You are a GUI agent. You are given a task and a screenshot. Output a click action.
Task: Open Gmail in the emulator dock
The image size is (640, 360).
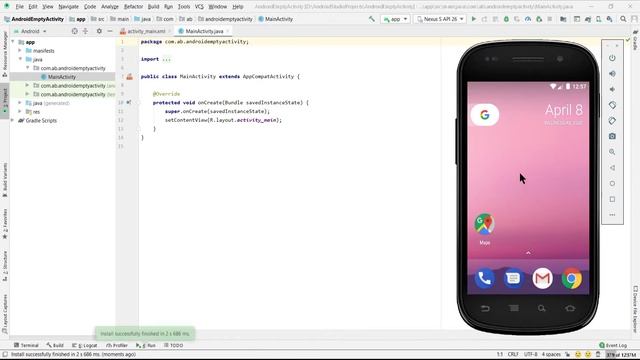(542, 278)
